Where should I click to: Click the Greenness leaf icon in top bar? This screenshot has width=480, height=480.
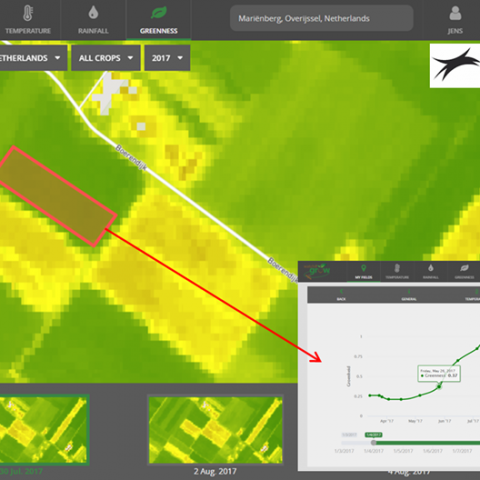(159, 13)
